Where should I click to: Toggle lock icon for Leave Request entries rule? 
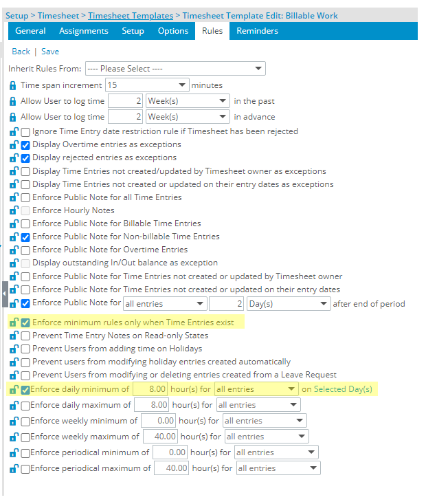coord(14,375)
